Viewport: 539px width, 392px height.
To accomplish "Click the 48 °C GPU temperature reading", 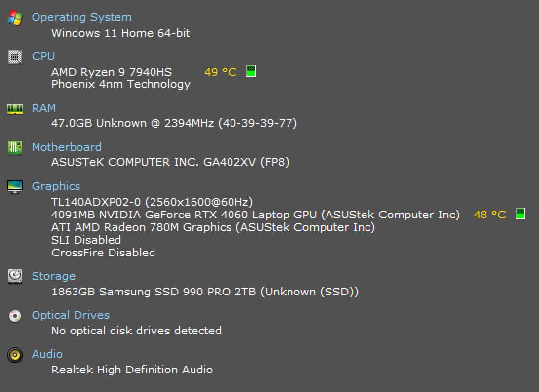I will (490, 215).
